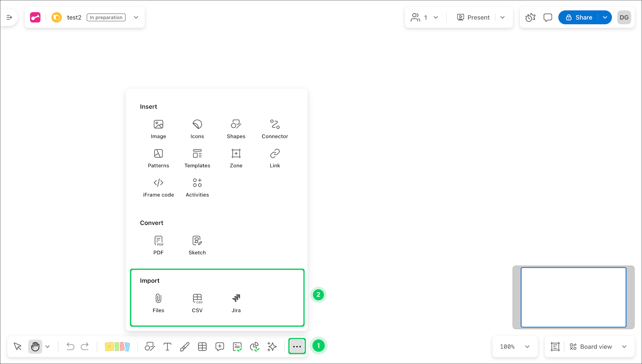Viewport: 642px width, 364px height.
Task: Toggle the outline panel near Board view
Action: (x=555, y=346)
